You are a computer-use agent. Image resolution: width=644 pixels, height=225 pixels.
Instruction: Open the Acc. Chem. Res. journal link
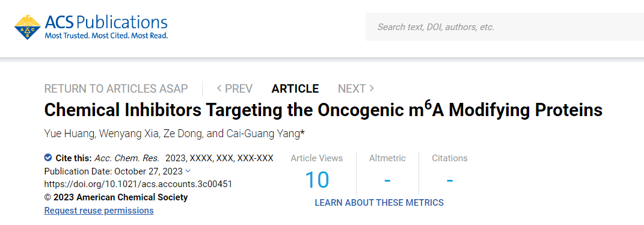coord(127,158)
